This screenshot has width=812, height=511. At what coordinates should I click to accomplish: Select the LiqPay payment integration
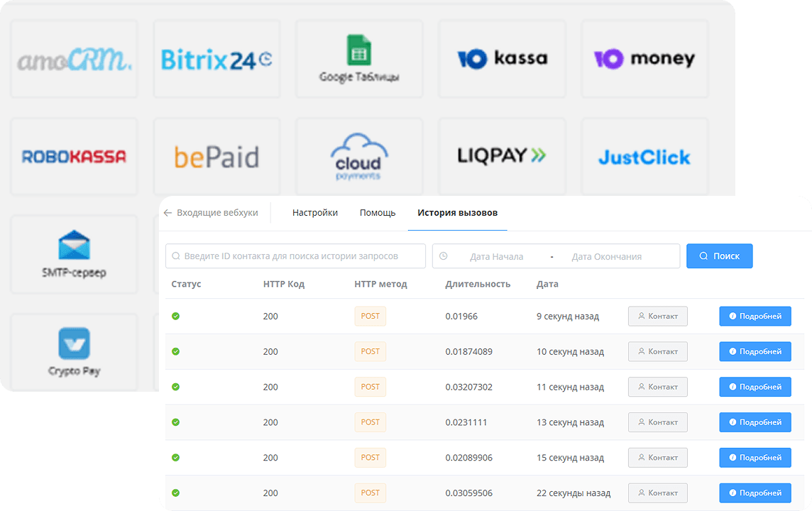(502, 156)
